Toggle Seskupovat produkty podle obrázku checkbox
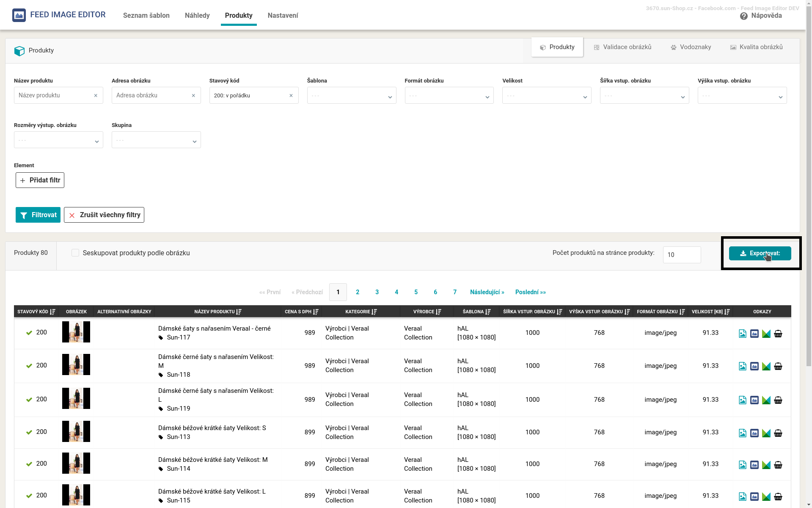Viewport: 812px width, 508px height. (x=75, y=253)
